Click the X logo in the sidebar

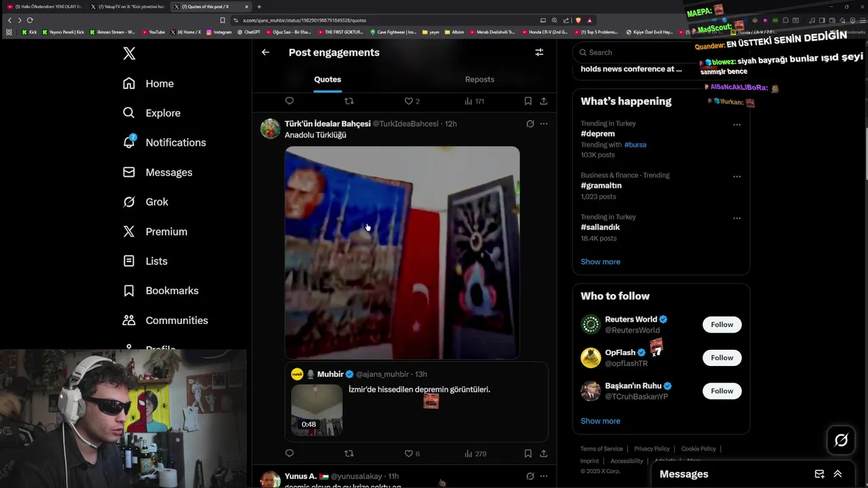pos(129,54)
